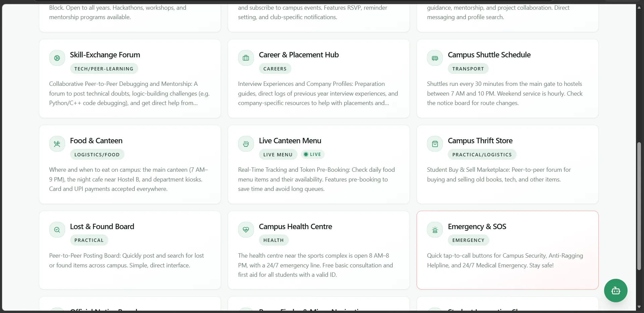Click the 'Where and when to eat' description
Viewport: 644px width, 313px height.
128,179
